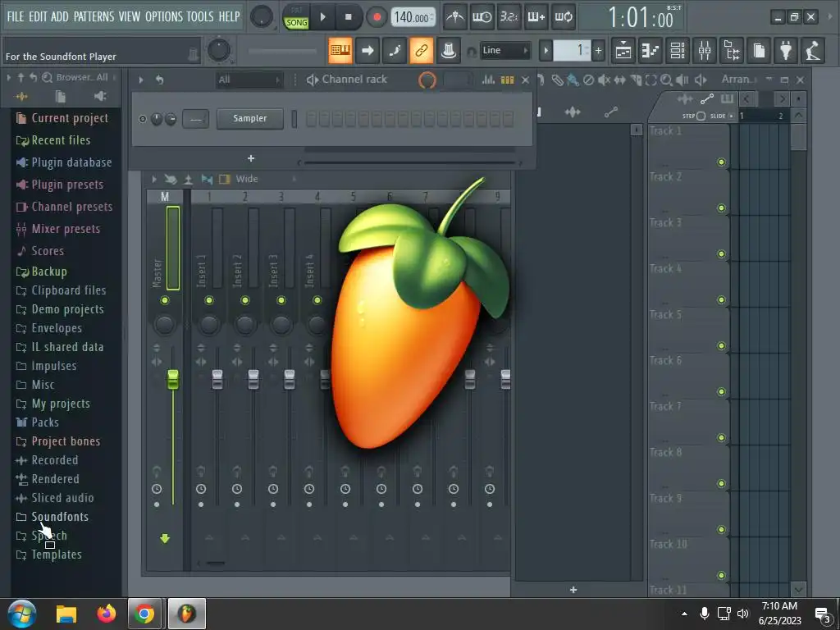Toggle the link/multilink controllers icon

coord(421,50)
